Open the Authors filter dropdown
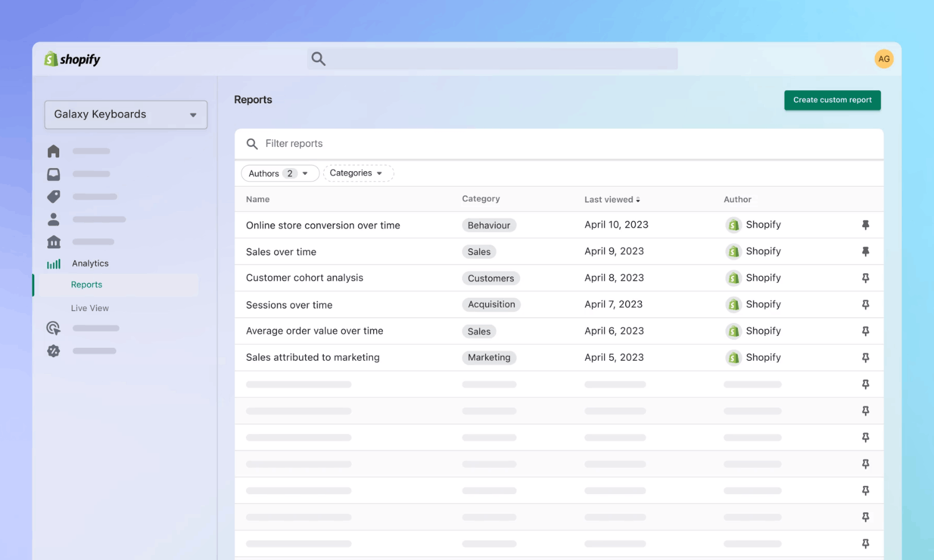 280,174
